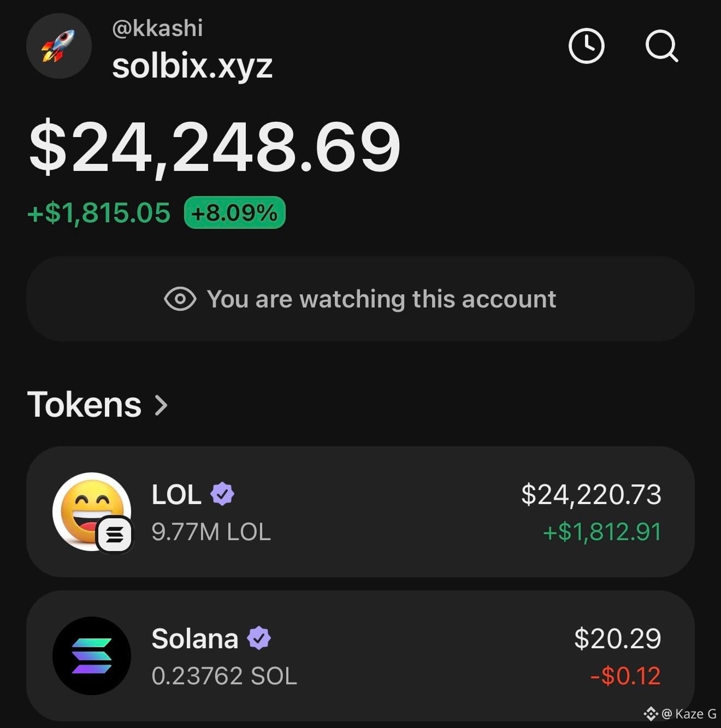Tap the verified badge next to LOL

[222, 494]
